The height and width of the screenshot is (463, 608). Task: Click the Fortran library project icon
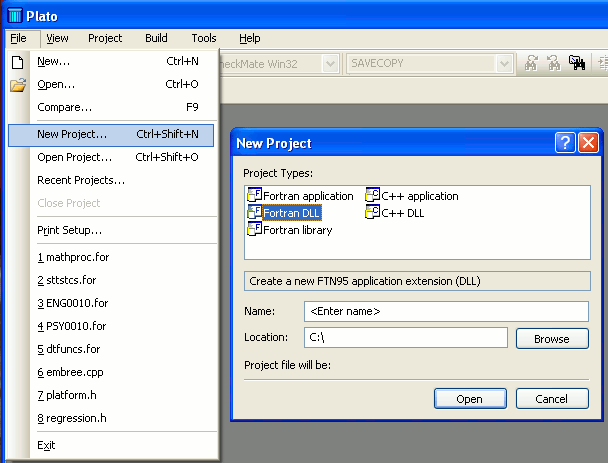click(x=254, y=229)
